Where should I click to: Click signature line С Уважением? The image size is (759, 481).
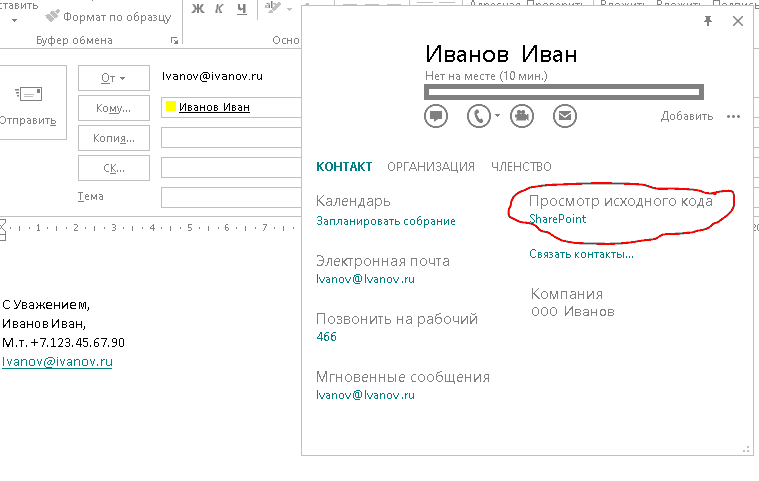pyautogui.click(x=46, y=305)
